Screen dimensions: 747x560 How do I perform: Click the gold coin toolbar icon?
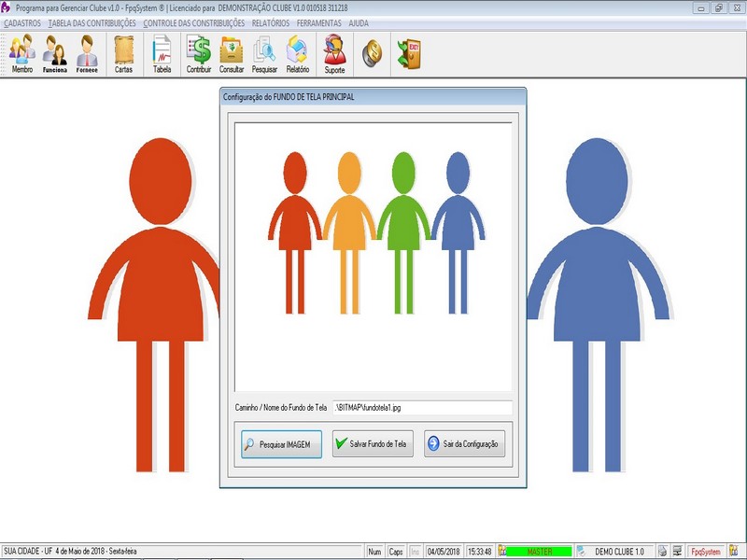pos(372,53)
